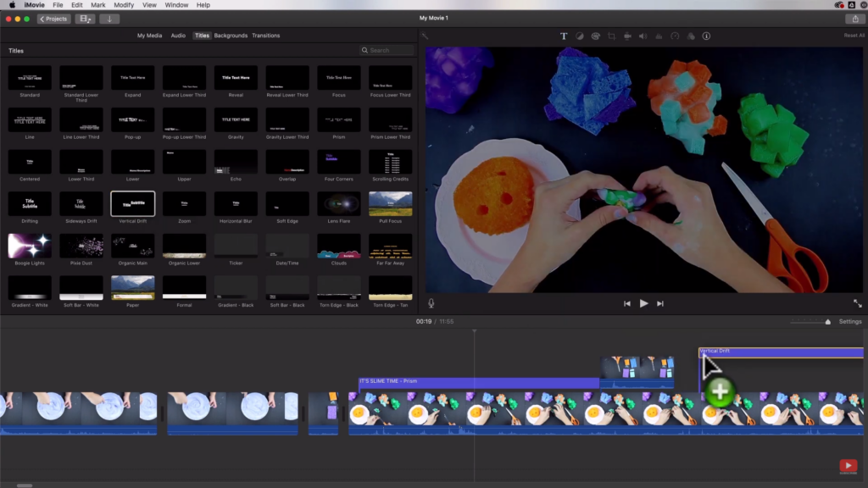This screenshot has height=488, width=868.
Task: Open the Window menu
Action: pyautogui.click(x=176, y=5)
